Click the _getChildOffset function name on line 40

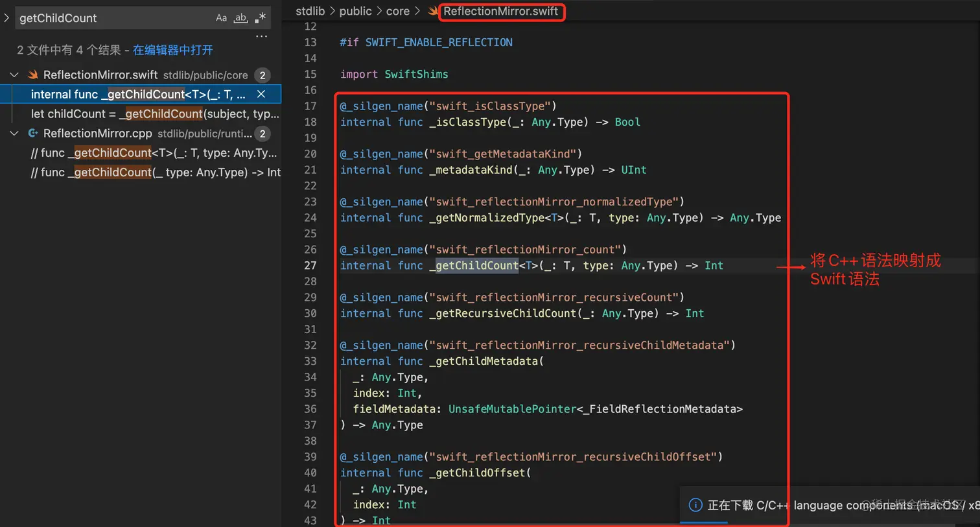pos(477,473)
